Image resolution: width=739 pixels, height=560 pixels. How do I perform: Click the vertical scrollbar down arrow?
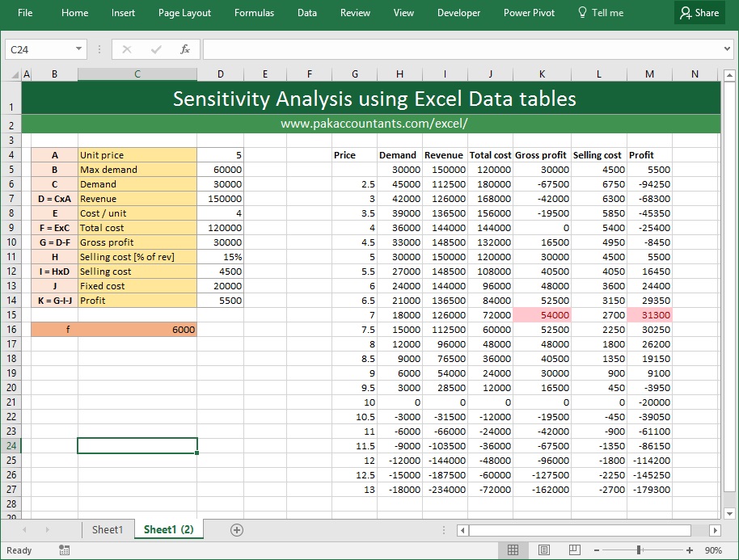(729, 514)
